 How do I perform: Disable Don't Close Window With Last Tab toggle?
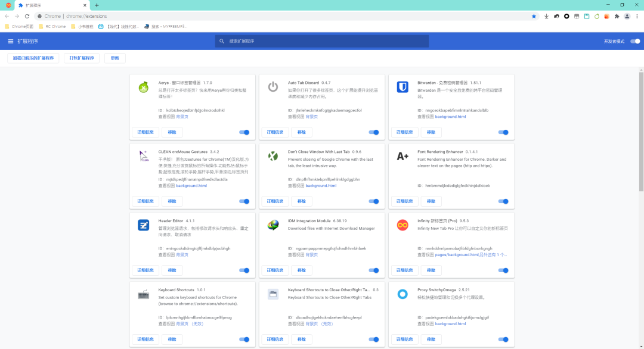374,201
